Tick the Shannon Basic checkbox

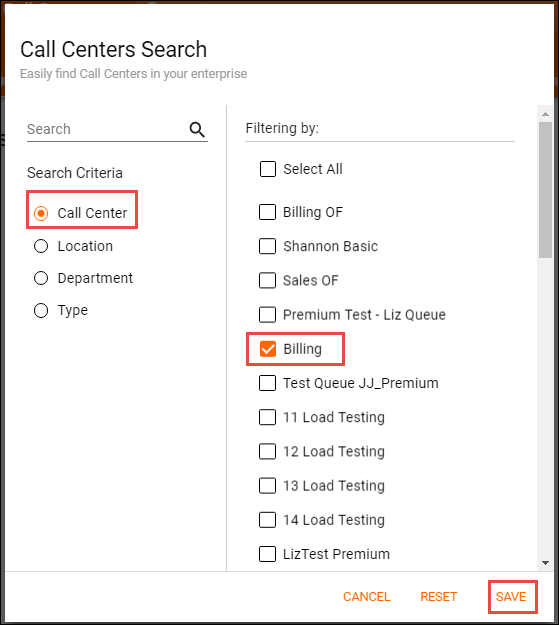(268, 246)
